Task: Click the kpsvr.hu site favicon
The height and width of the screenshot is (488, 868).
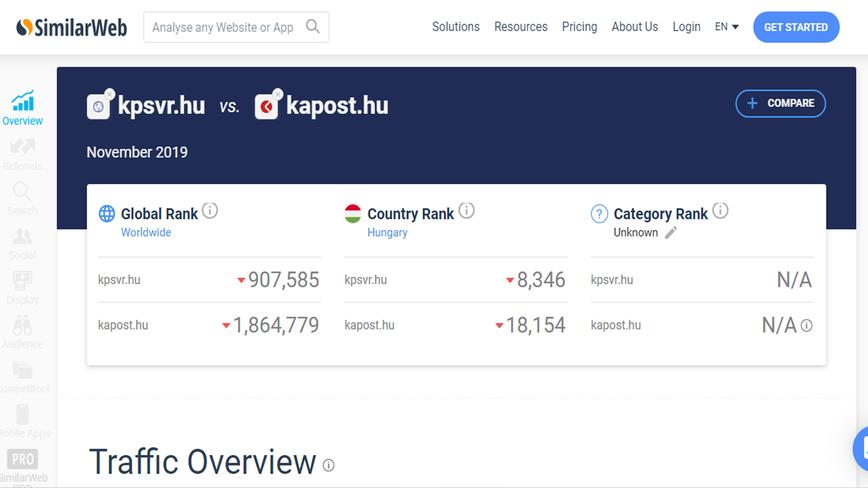Action: coord(98,107)
